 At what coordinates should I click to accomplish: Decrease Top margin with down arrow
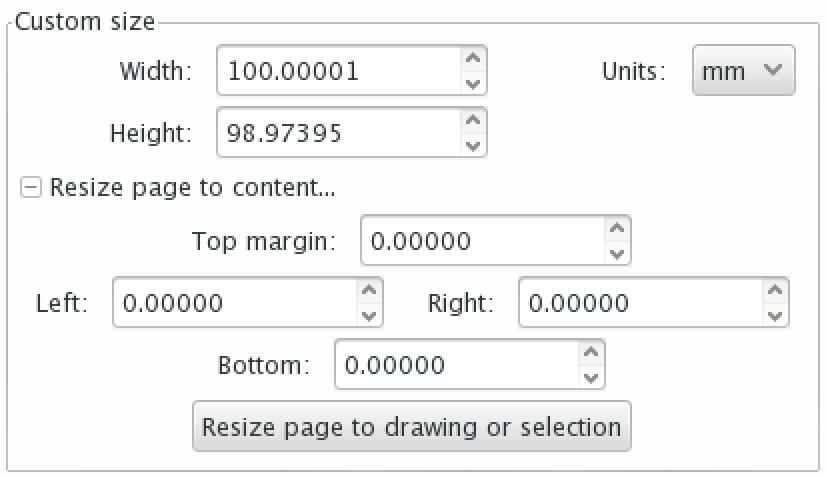click(x=618, y=254)
